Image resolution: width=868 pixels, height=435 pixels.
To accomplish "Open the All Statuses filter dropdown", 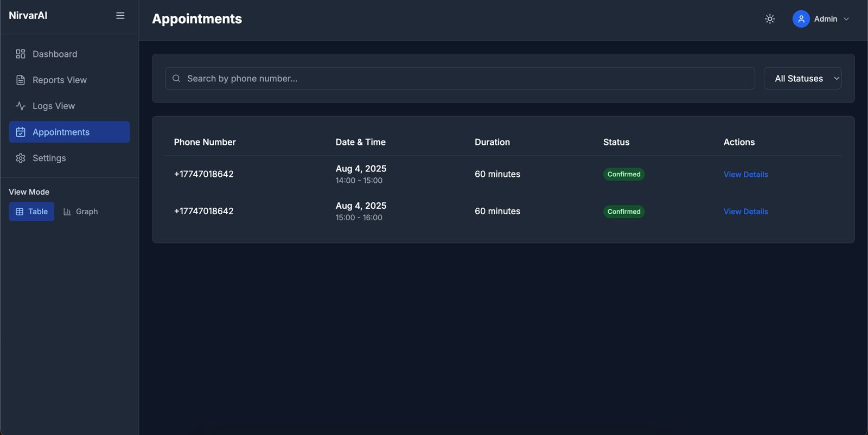I will point(802,79).
